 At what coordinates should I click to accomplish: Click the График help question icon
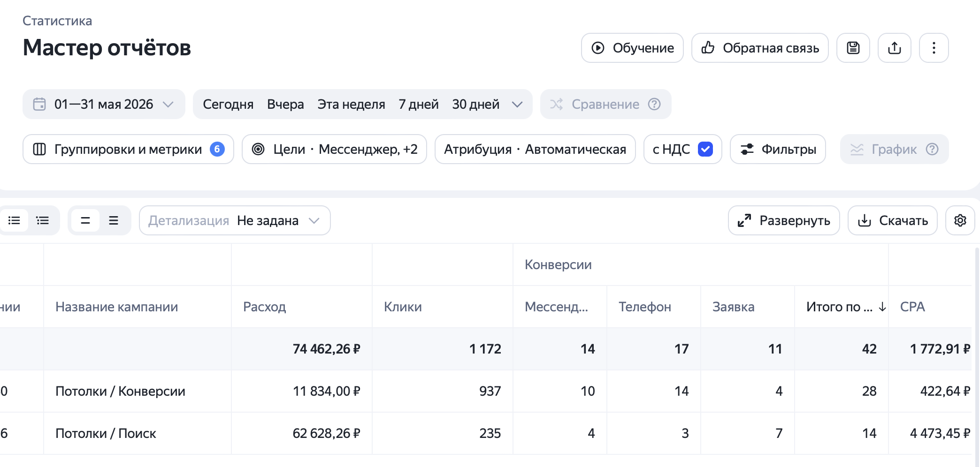coord(932,149)
